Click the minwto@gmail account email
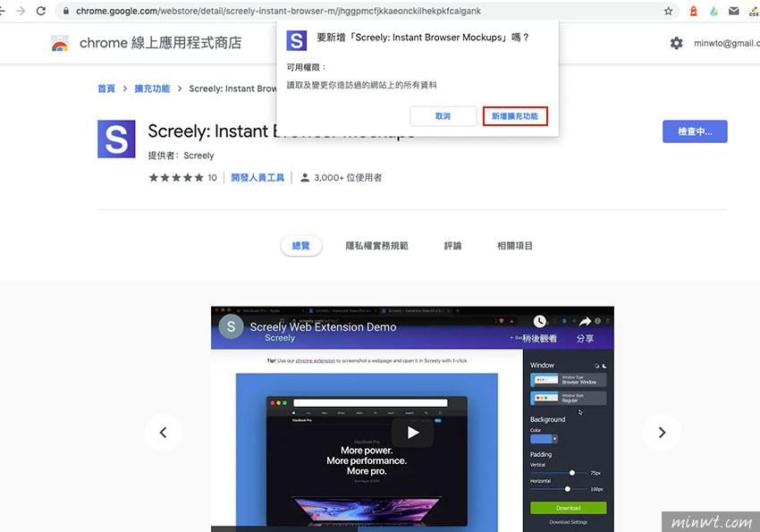This screenshot has height=532, width=760. (x=727, y=43)
